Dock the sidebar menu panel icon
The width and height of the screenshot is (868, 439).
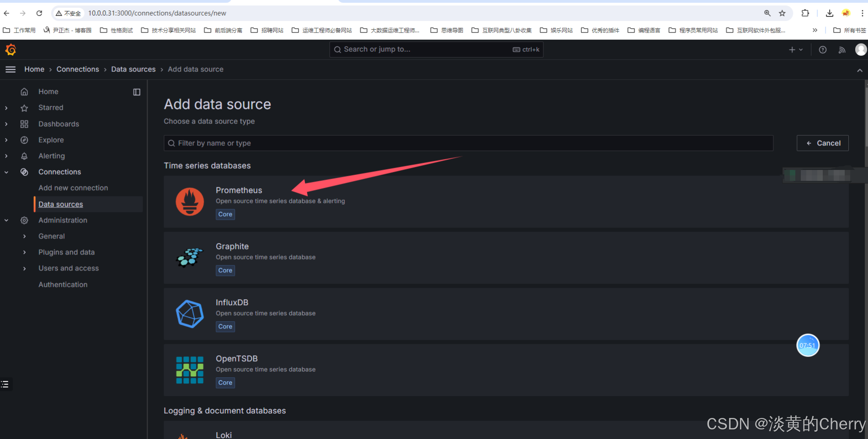click(137, 92)
